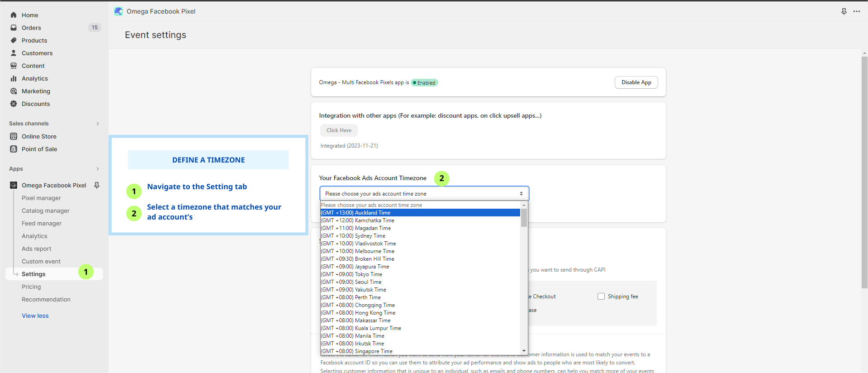Expand the Apps section chevron
The image size is (868, 373).
pyautogui.click(x=98, y=169)
